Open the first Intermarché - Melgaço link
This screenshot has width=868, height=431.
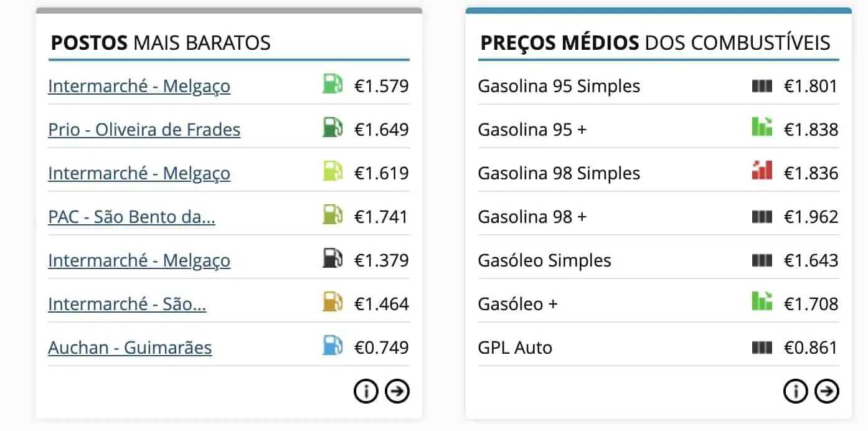coord(139,86)
